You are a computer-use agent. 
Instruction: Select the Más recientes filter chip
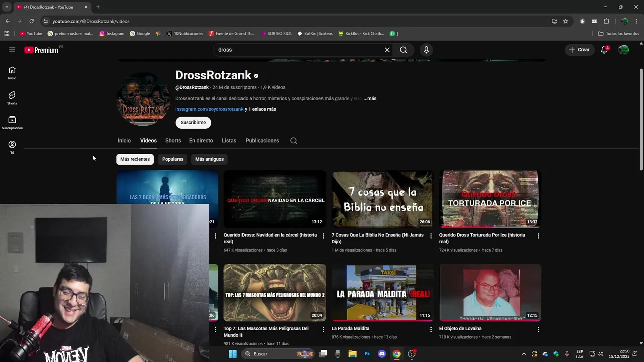135,159
